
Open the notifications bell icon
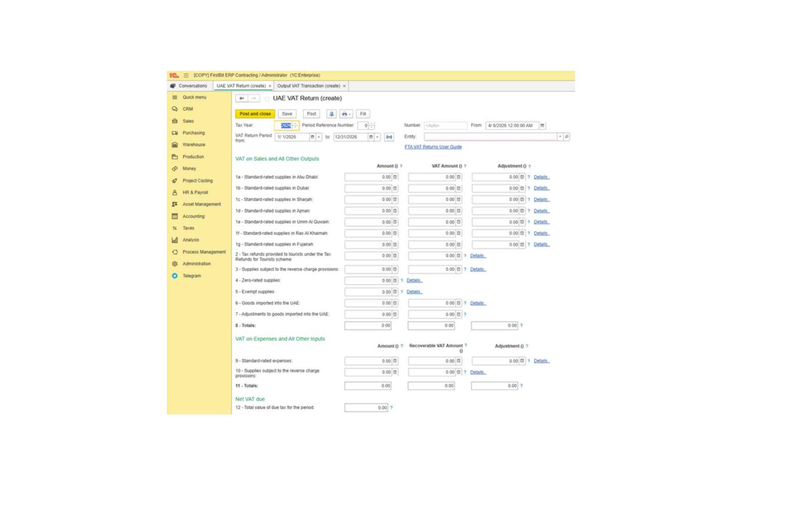tap(331, 114)
